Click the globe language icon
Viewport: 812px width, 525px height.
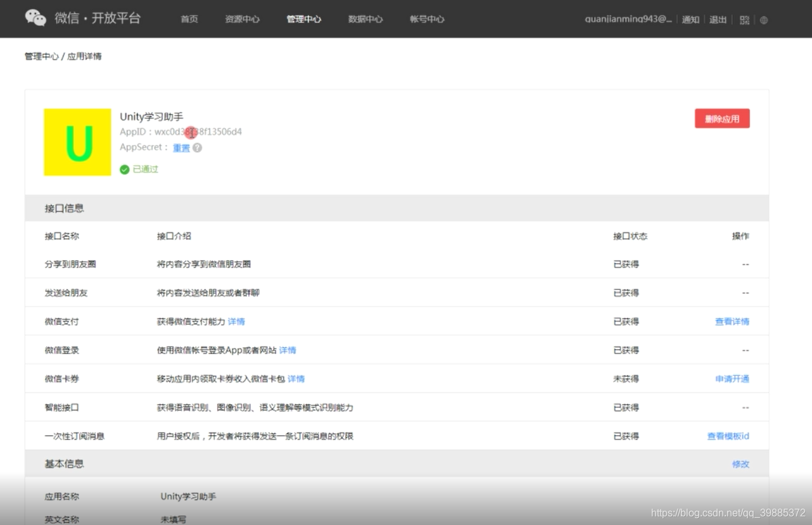coord(764,20)
